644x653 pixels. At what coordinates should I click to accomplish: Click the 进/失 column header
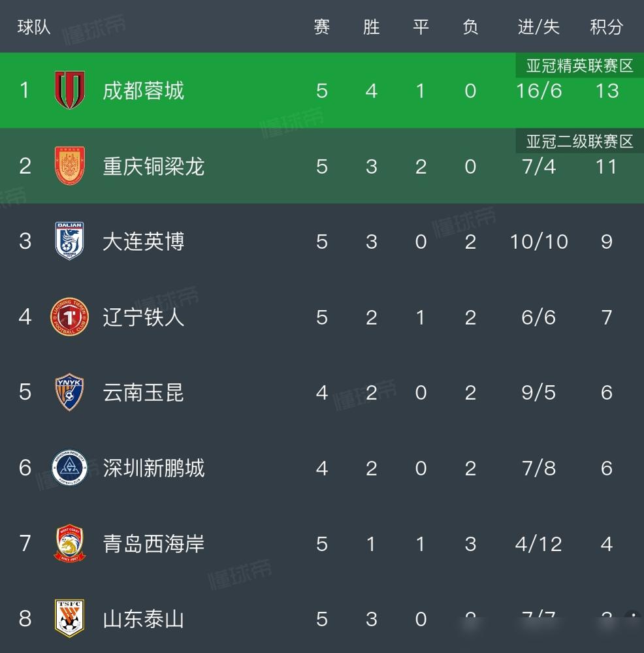(536, 27)
